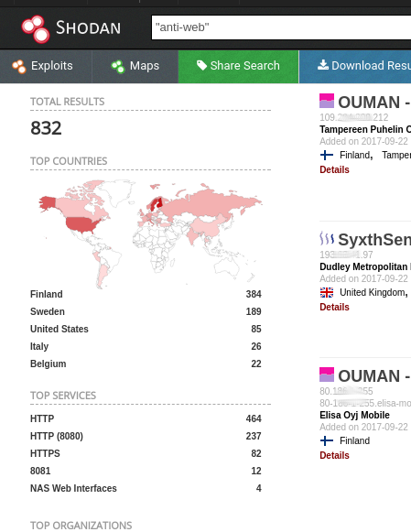Click IP address ending in 55
This screenshot has width=411, height=532.
click(x=346, y=391)
